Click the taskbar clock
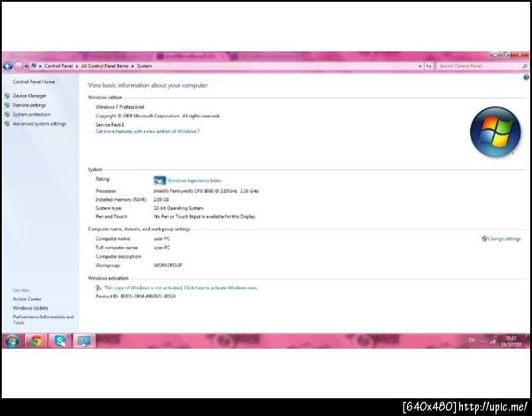 511,341
